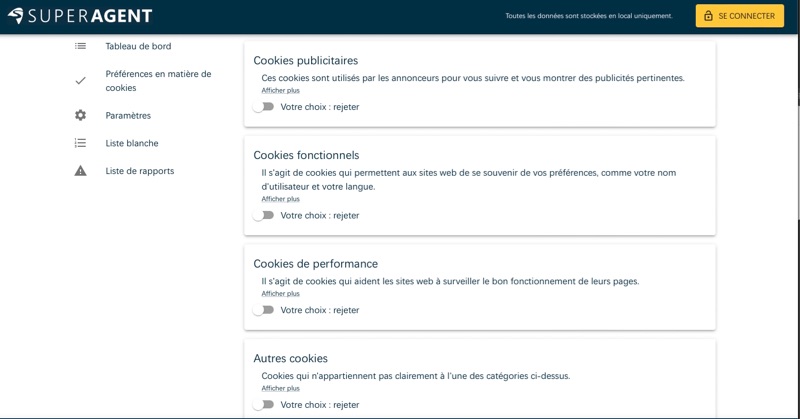Turn on Cookies de performance switch
Viewport: 800px width, 419px height.
tap(263, 310)
